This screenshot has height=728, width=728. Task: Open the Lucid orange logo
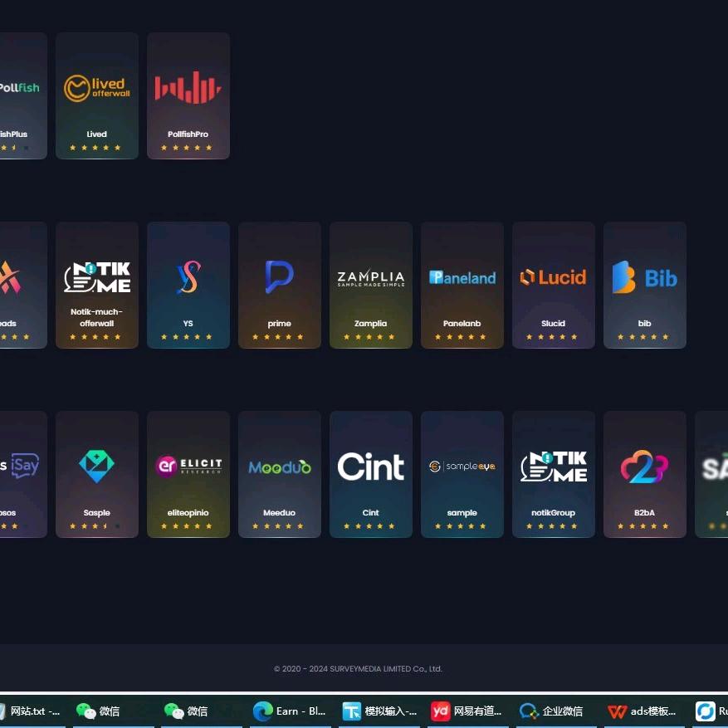click(554, 277)
